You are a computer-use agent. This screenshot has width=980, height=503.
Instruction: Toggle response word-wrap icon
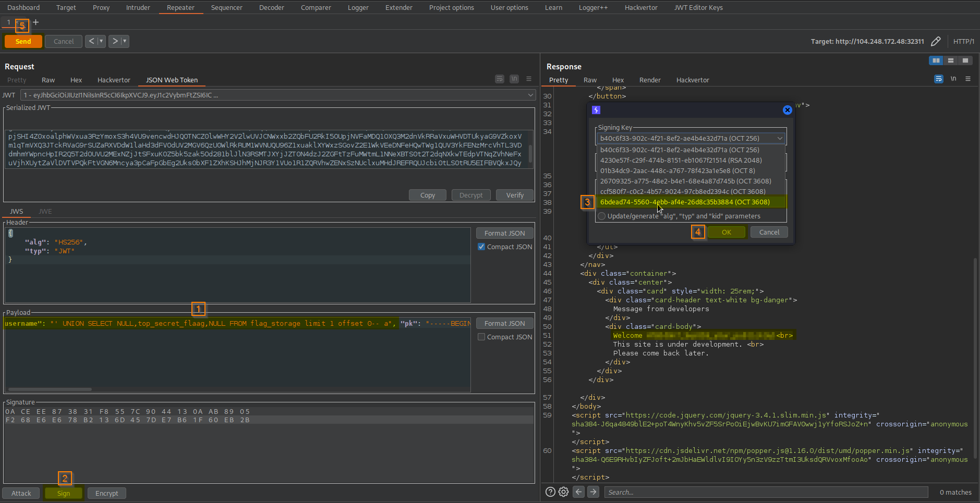coord(939,79)
